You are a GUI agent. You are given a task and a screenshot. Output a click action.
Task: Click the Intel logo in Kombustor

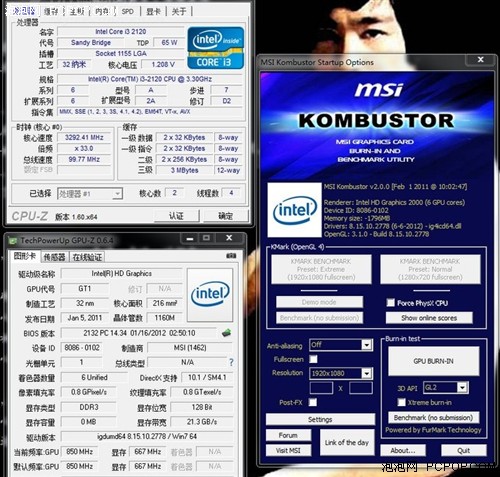(295, 210)
